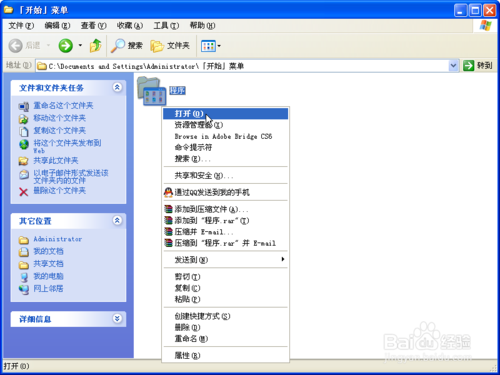The height and width of the screenshot is (375, 500).
Task: Click the 移动这个文件夹 link
Action: tap(59, 118)
